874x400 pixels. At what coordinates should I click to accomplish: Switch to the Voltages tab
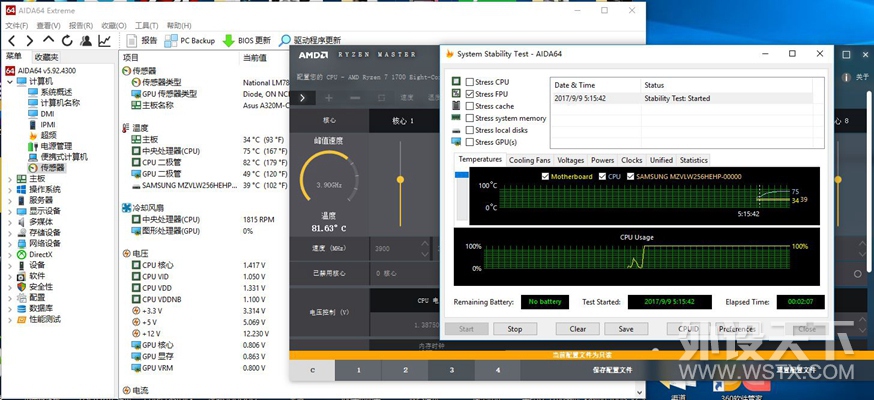click(571, 160)
